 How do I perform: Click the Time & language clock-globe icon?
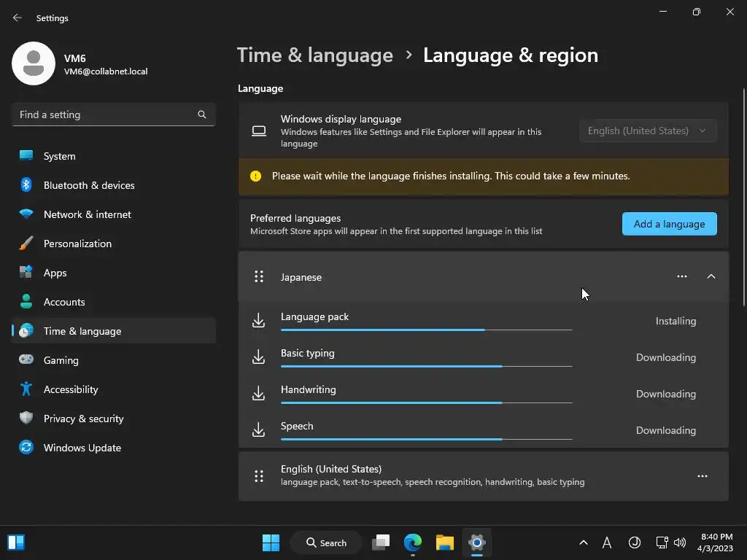point(26,330)
